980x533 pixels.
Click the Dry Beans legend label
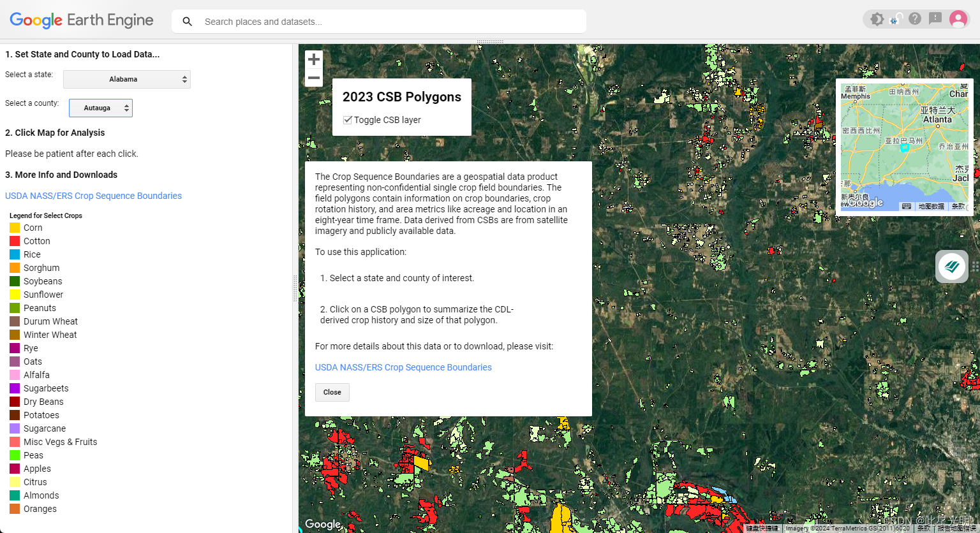(x=43, y=402)
